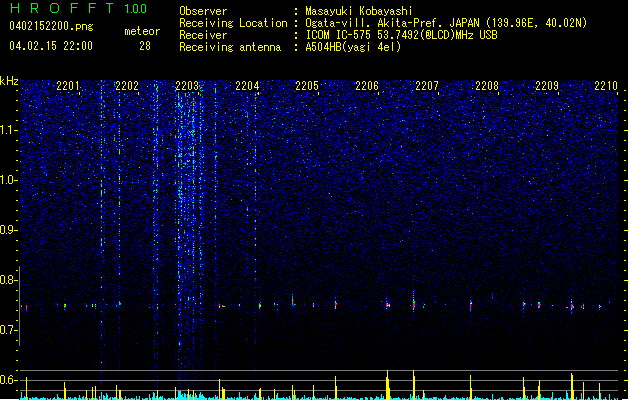Click the HROFFT 1.0.0 title text
This screenshot has width=629, height=400.
[x=78, y=8]
